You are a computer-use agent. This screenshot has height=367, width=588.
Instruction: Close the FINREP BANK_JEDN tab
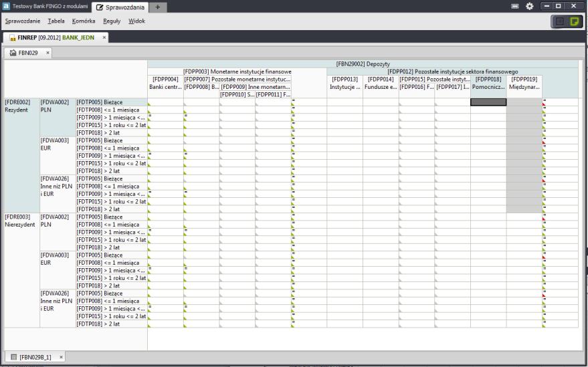coord(104,37)
